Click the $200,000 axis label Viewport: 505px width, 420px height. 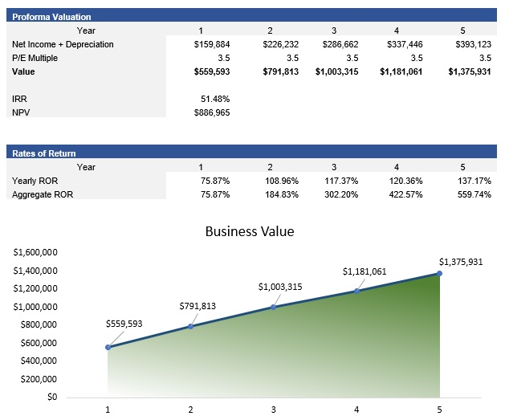point(39,379)
